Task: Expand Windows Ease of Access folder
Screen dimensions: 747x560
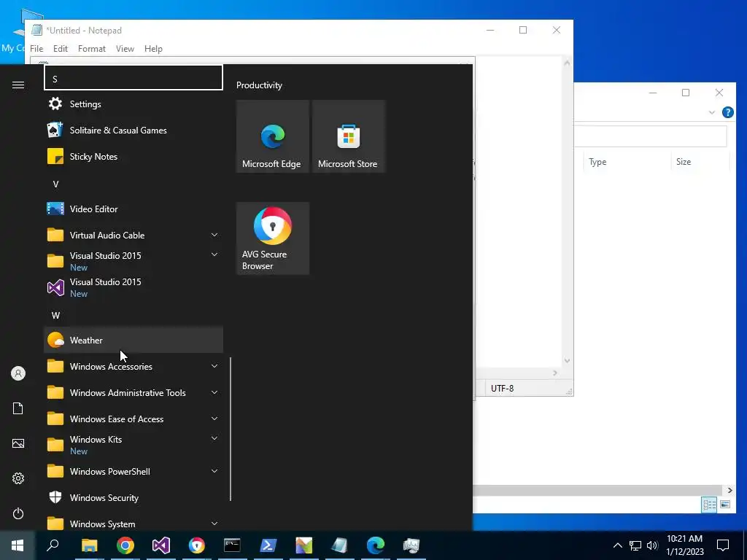Action: 214,419
